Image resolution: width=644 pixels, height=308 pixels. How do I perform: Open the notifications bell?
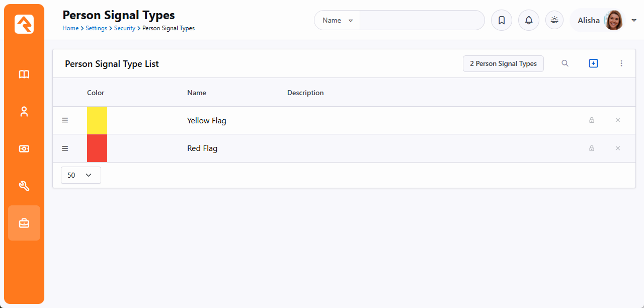(x=528, y=21)
